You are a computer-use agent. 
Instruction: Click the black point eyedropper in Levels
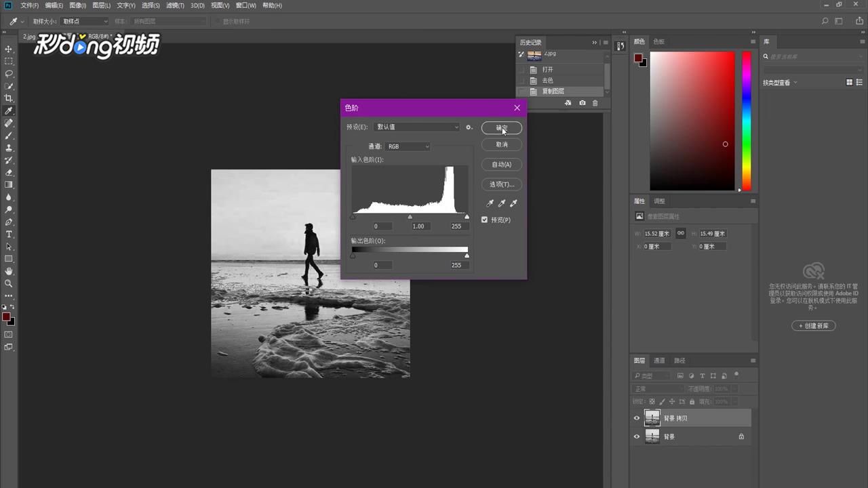[x=490, y=203]
